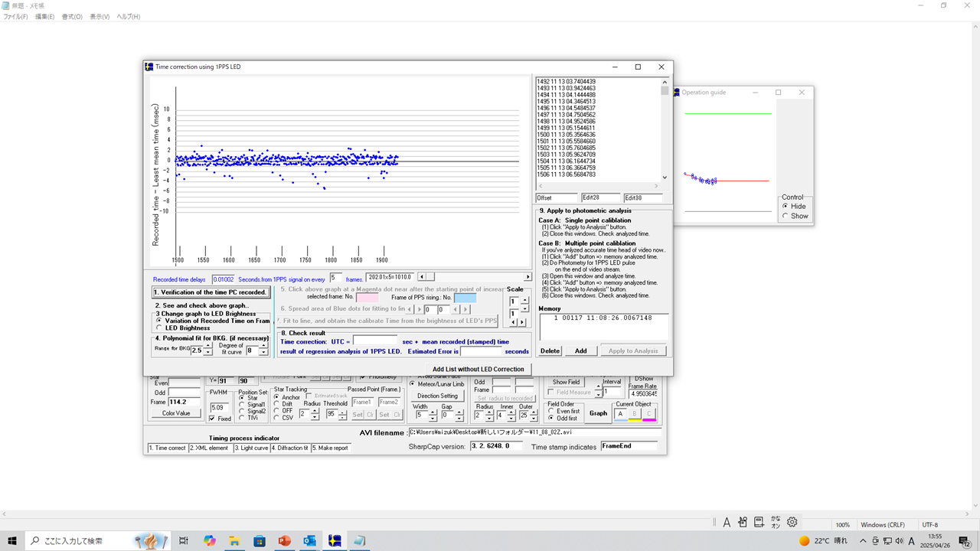Viewport: 980px width, 551px height.
Task: Open Microsoft Store from the taskbar
Action: tap(260, 540)
